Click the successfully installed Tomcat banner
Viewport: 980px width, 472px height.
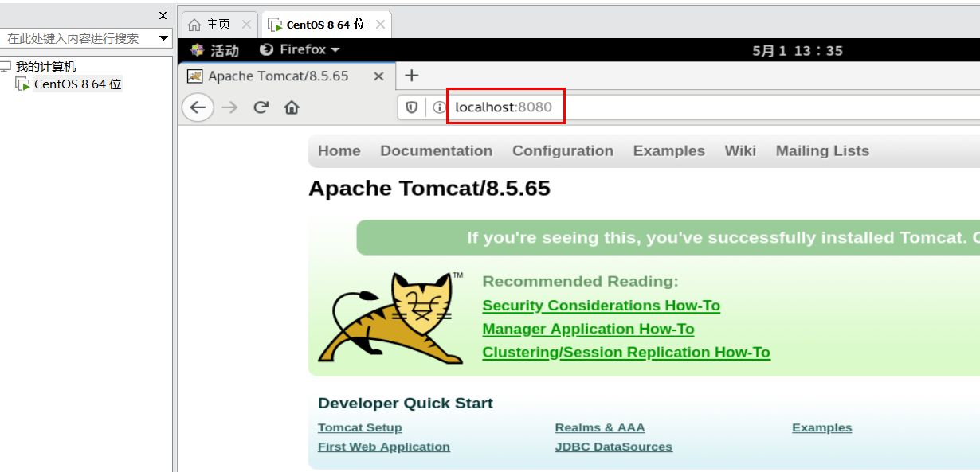click(668, 237)
